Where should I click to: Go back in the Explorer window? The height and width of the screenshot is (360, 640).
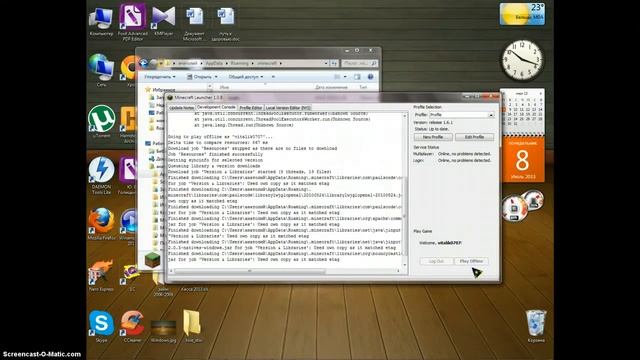[x=144, y=63]
